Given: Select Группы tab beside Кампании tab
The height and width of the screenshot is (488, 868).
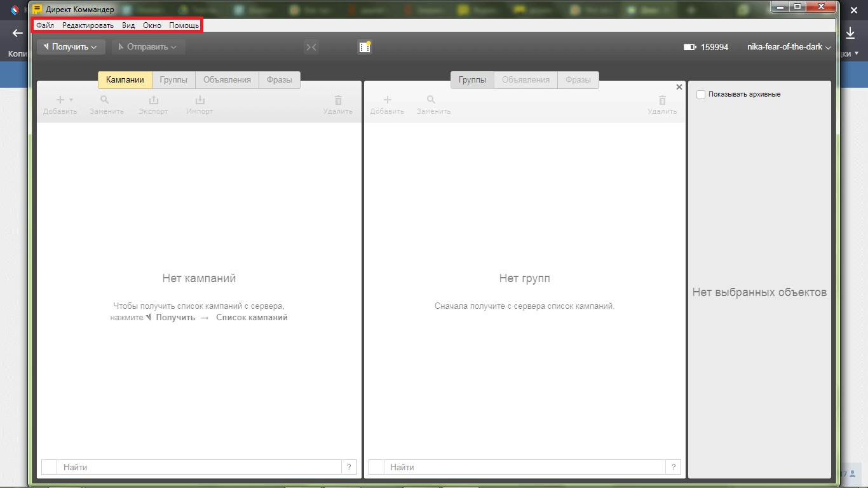Looking at the screenshot, I should click(x=173, y=80).
